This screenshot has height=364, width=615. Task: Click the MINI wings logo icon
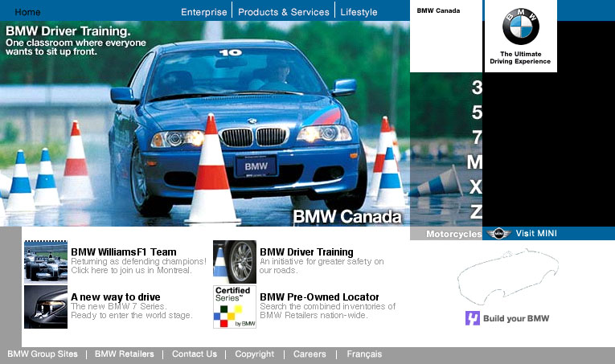pos(498,234)
